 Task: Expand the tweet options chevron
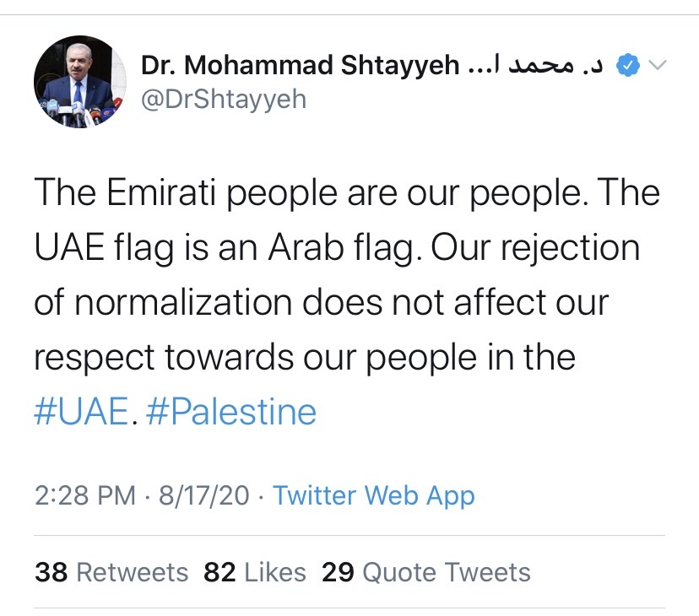click(x=657, y=65)
